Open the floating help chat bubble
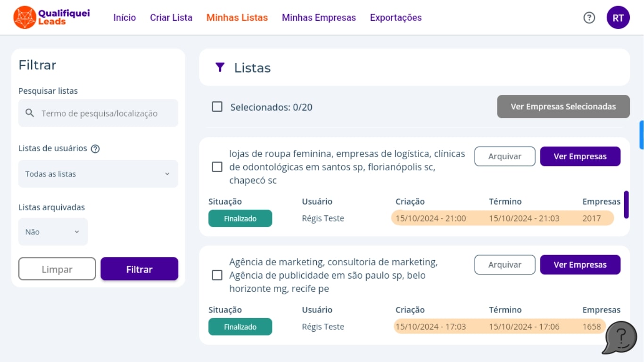644x362 pixels. [x=619, y=337]
